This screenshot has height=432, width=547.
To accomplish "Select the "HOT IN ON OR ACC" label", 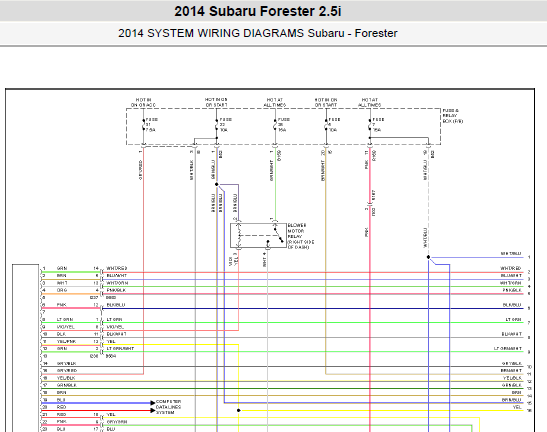I will [x=143, y=102].
